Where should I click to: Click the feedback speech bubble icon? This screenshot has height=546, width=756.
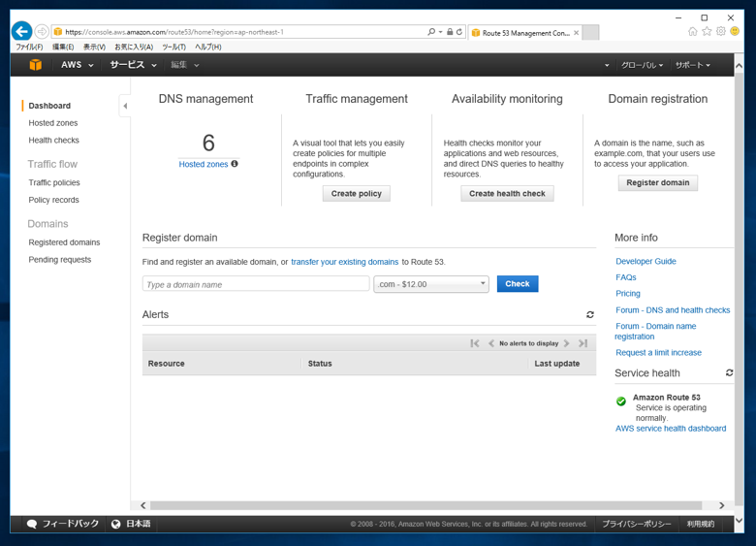32,524
